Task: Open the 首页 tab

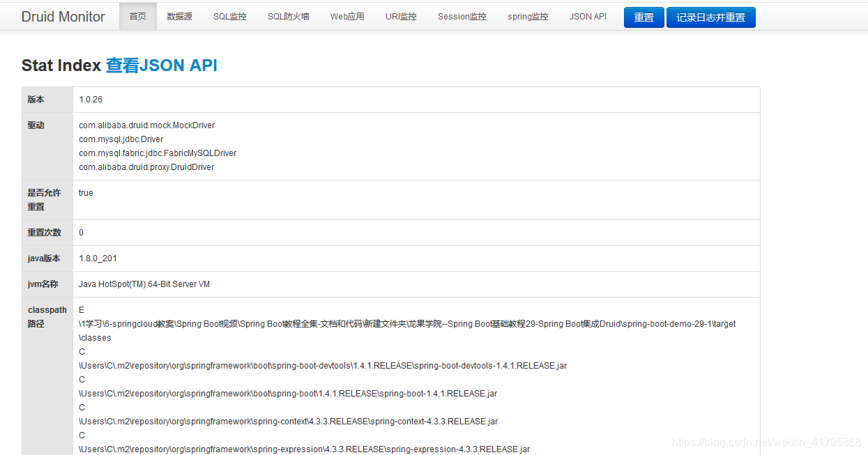Action: pyautogui.click(x=138, y=17)
